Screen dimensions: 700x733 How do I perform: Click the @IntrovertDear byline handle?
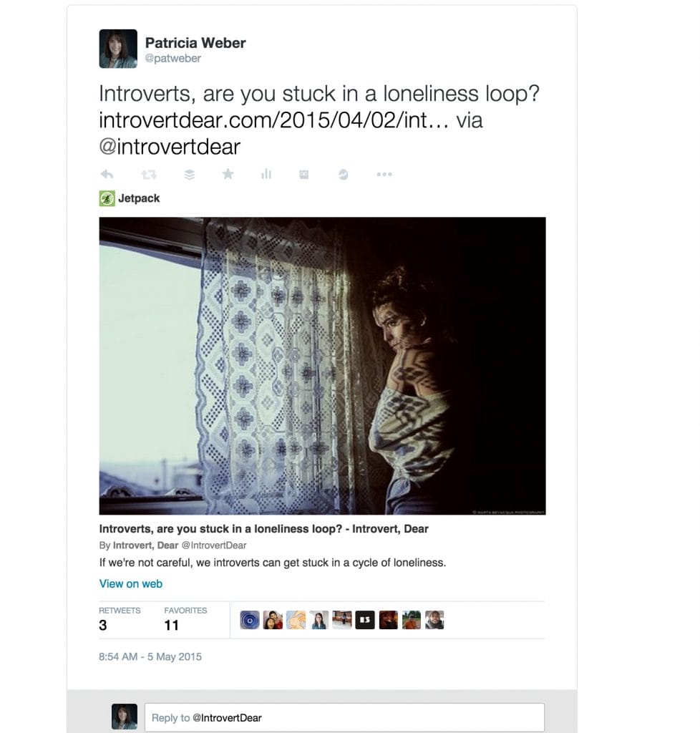213,545
